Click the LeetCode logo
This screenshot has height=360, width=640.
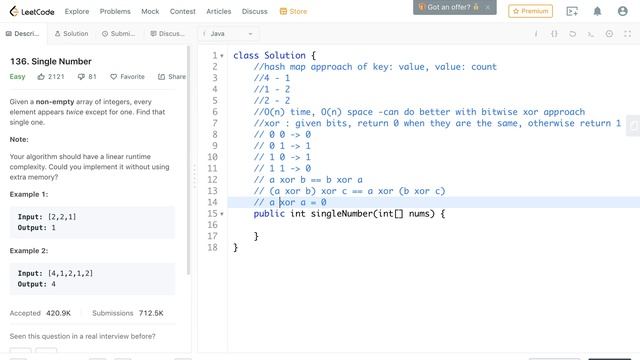[32, 11]
